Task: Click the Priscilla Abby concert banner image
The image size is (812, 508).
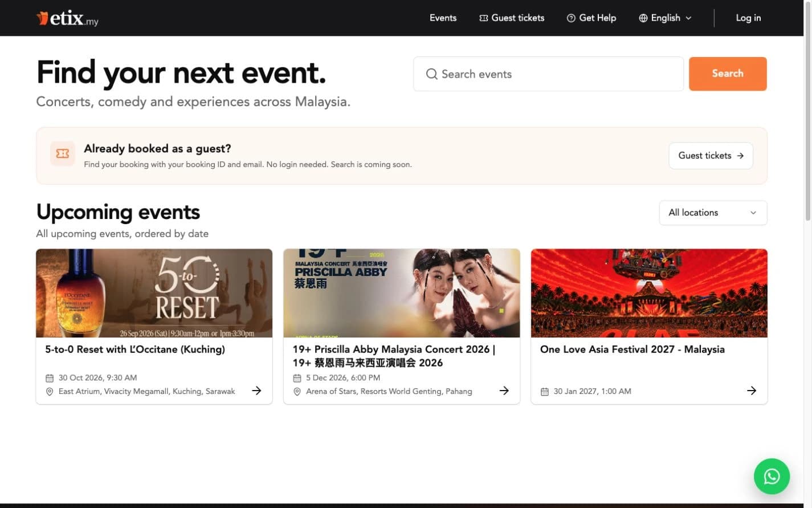Action: point(402,293)
